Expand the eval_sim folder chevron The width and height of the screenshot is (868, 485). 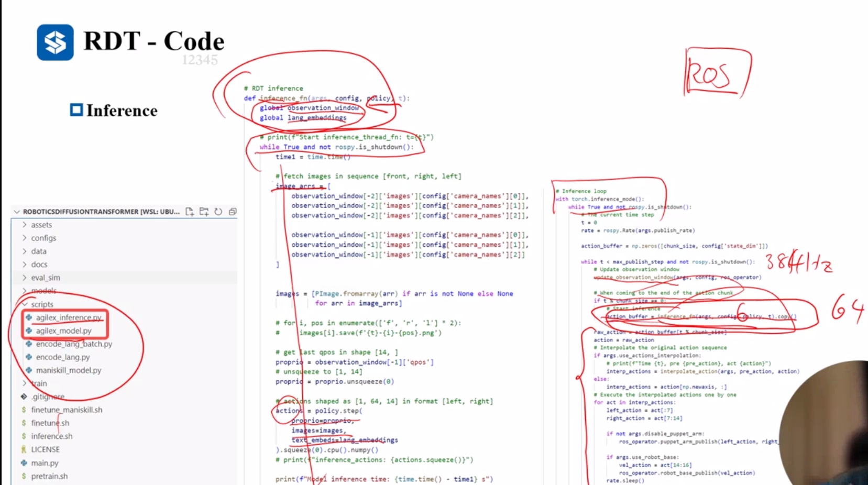pyautogui.click(x=24, y=278)
